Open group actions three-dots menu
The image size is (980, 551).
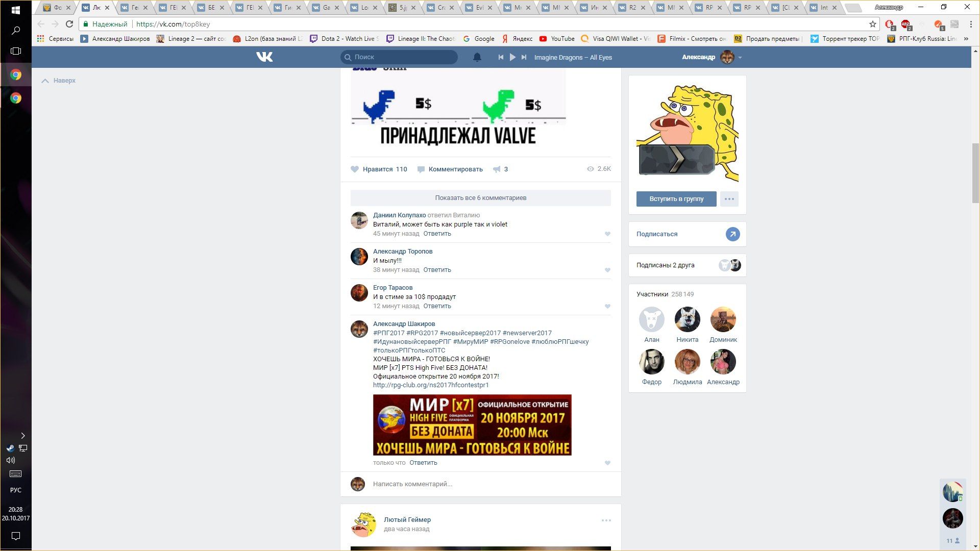click(x=729, y=199)
